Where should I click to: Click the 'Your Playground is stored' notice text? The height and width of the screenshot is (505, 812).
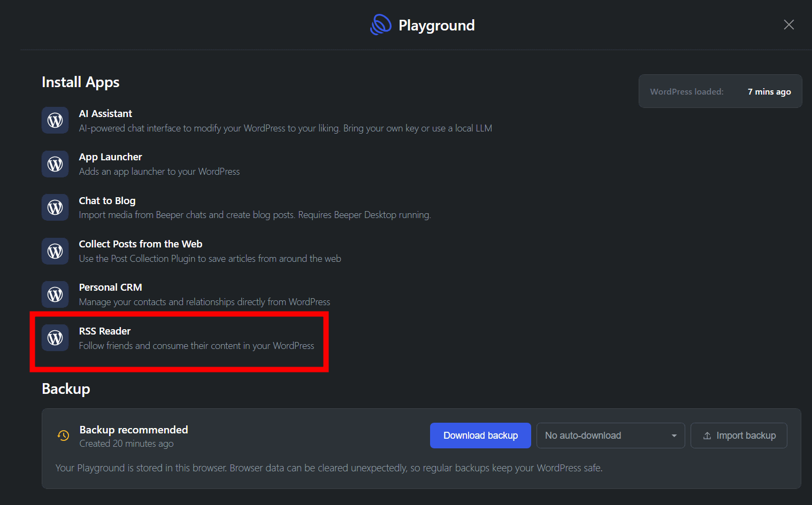pos(329,468)
